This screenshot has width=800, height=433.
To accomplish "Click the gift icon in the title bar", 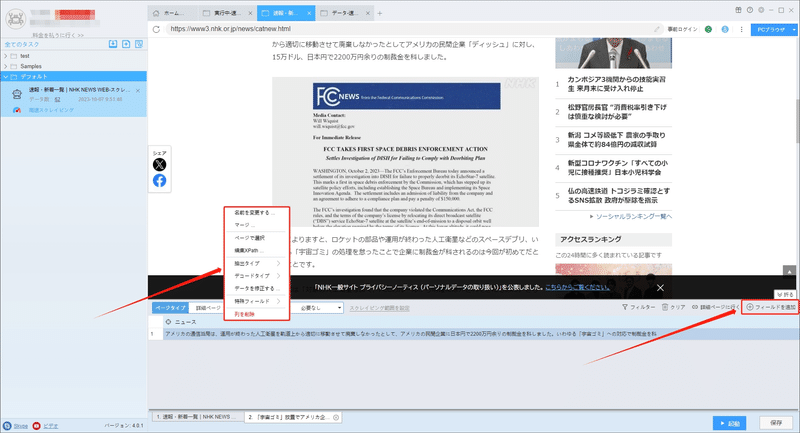I will pos(738,10).
